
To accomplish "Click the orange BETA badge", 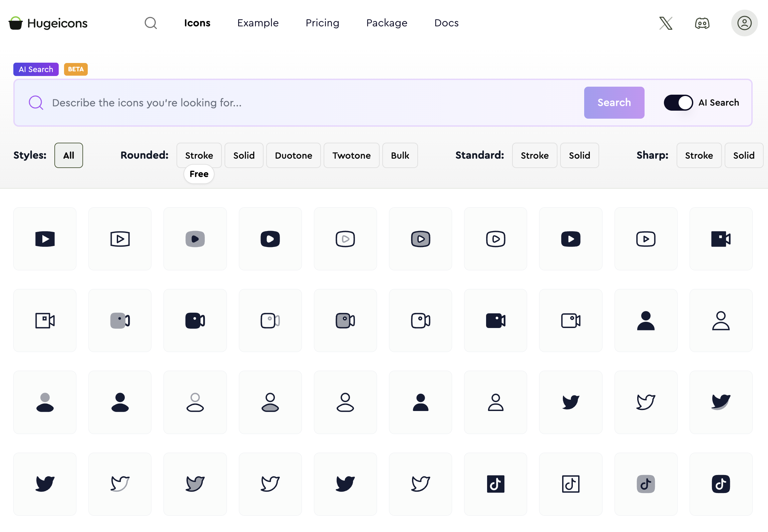I will tap(76, 69).
